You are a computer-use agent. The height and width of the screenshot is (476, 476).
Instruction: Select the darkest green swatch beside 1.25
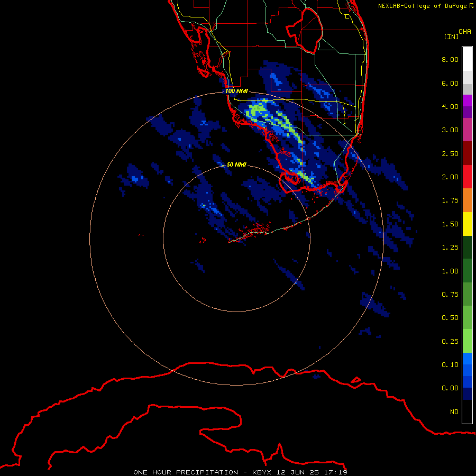pyautogui.click(x=467, y=247)
